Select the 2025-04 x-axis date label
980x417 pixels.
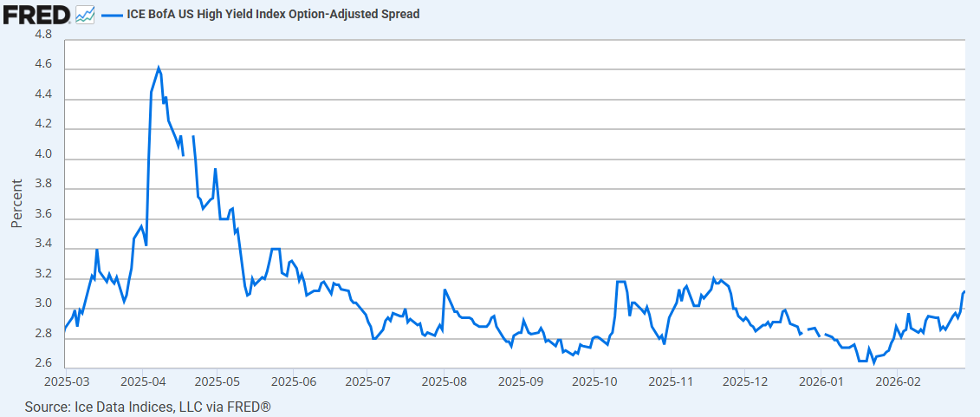coord(143,381)
